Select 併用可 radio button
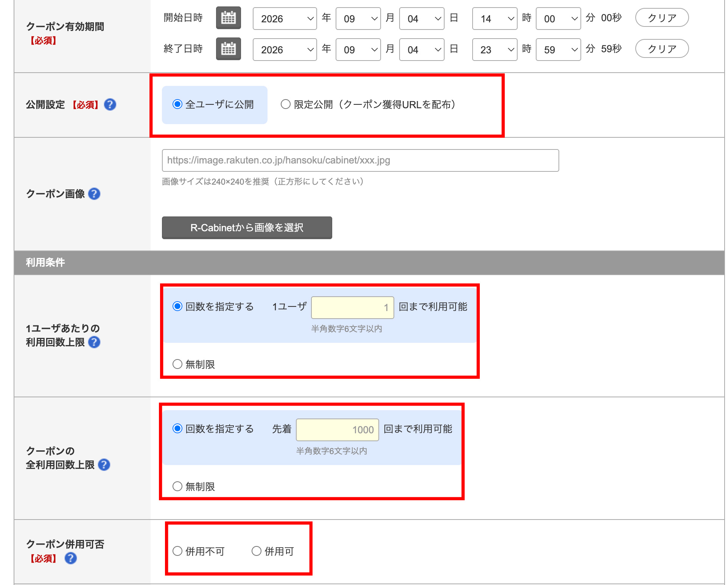 (257, 551)
